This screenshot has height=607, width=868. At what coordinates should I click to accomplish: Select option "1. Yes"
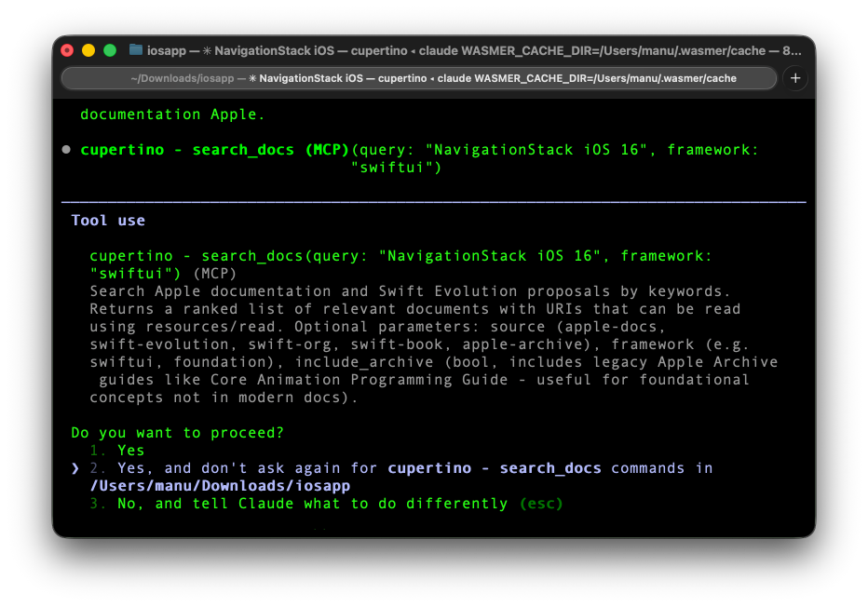(130, 451)
